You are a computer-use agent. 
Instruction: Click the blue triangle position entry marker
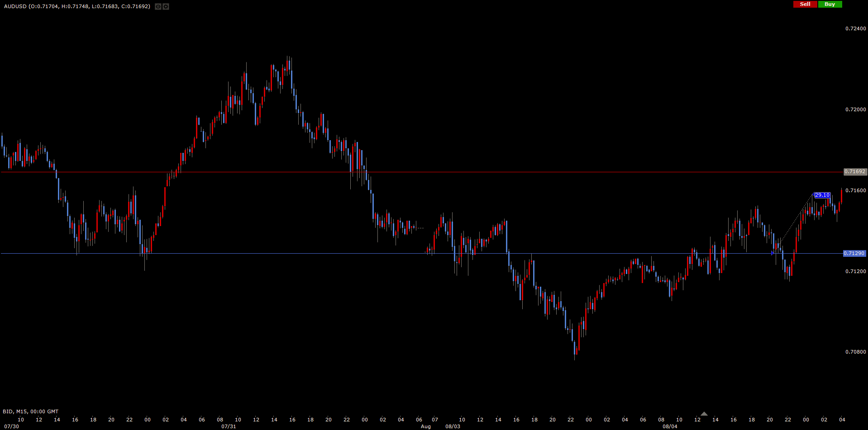click(773, 253)
